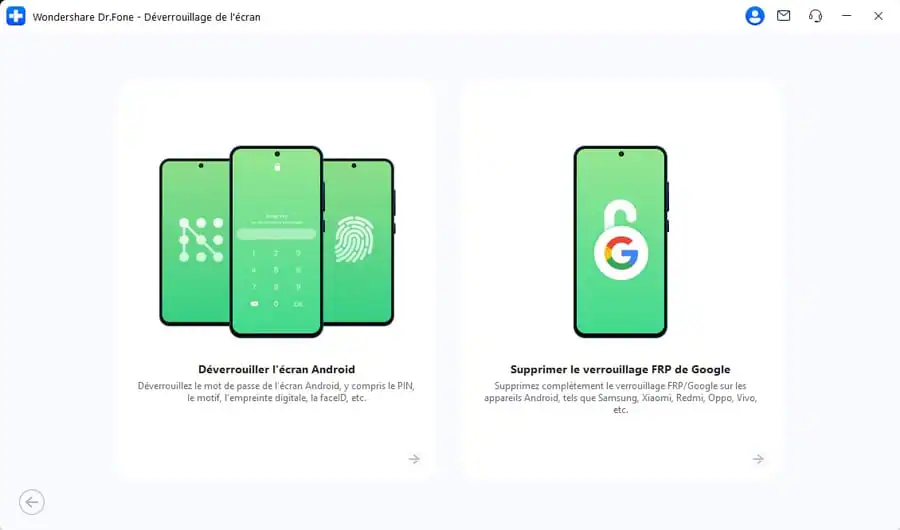Select the PIN keypad phone illustration

[276, 241]
